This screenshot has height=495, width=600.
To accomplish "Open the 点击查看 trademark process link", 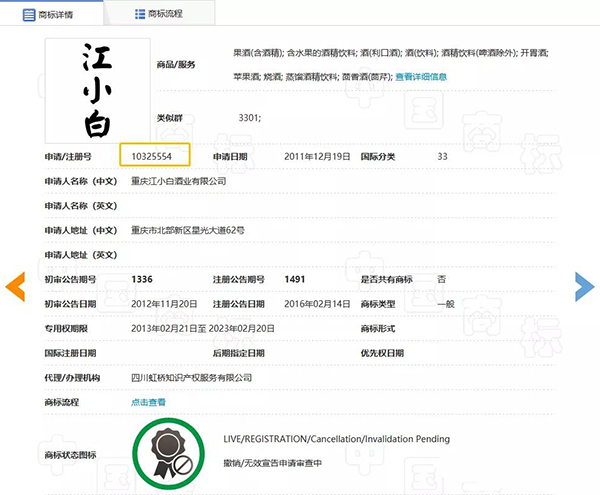I will point(148,402).
